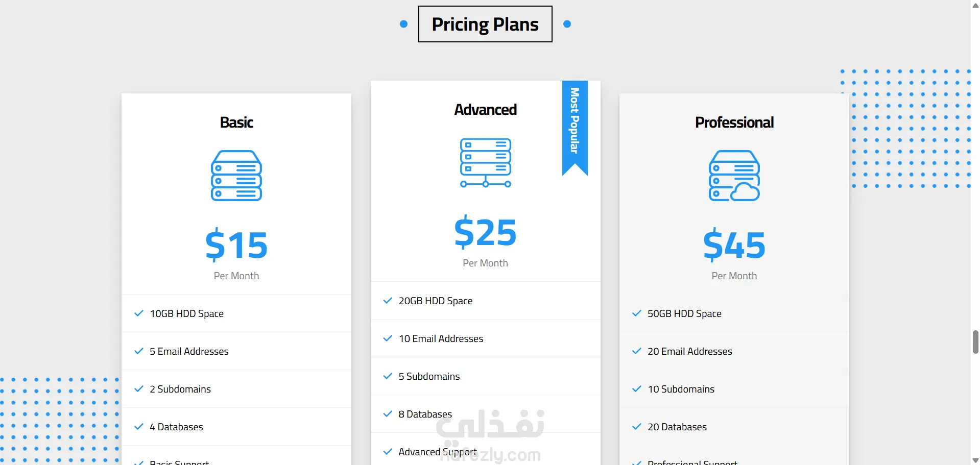
Task: Click the Basic plan title
Action: point(236,123)
